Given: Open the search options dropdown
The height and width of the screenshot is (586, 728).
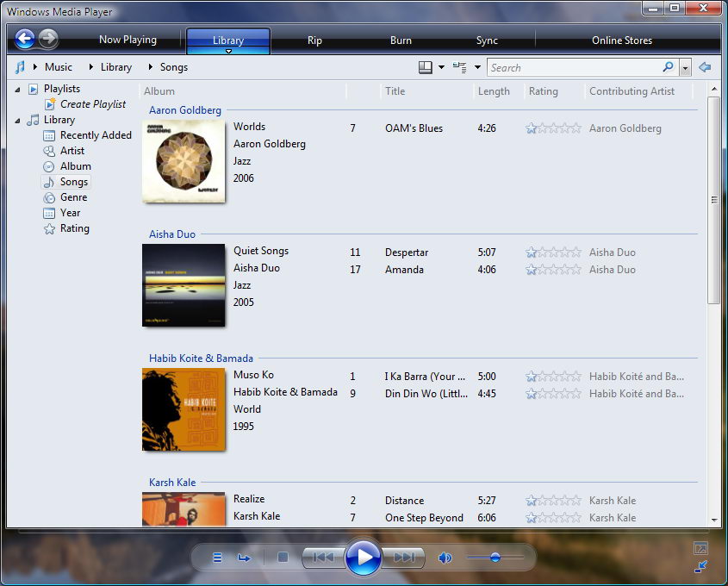Looking at the screenshot, I should 685,68.
